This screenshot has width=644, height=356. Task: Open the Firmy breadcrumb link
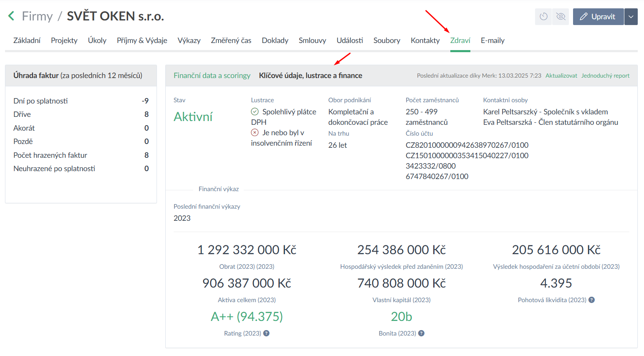[37, 16]
